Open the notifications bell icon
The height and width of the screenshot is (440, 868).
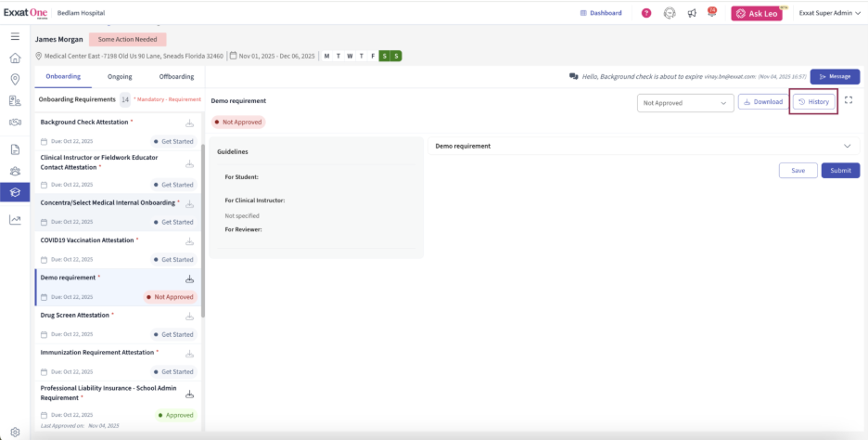pyautogui.click(x=711, y=13)
